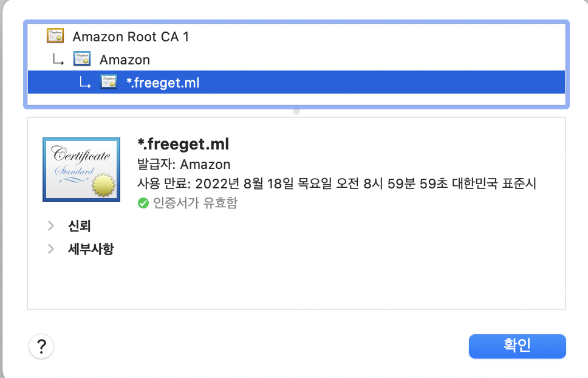The height and width of the screenshot is (378, 588).
Task: Click the certificate icon in the highlighted *.freeget.ml row
Action: [x=109, y=83]
